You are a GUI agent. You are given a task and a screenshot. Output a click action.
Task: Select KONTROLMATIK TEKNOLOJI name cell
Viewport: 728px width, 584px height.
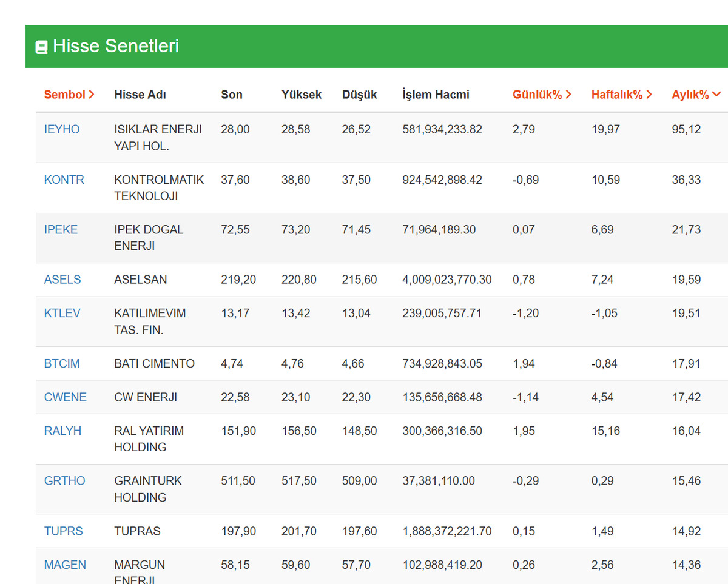(x=160, y=188)
